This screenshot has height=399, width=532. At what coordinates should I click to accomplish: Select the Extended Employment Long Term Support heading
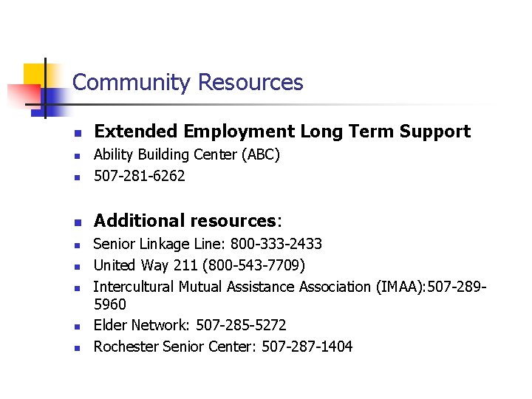pyautogui.click(x=282, y=132)
